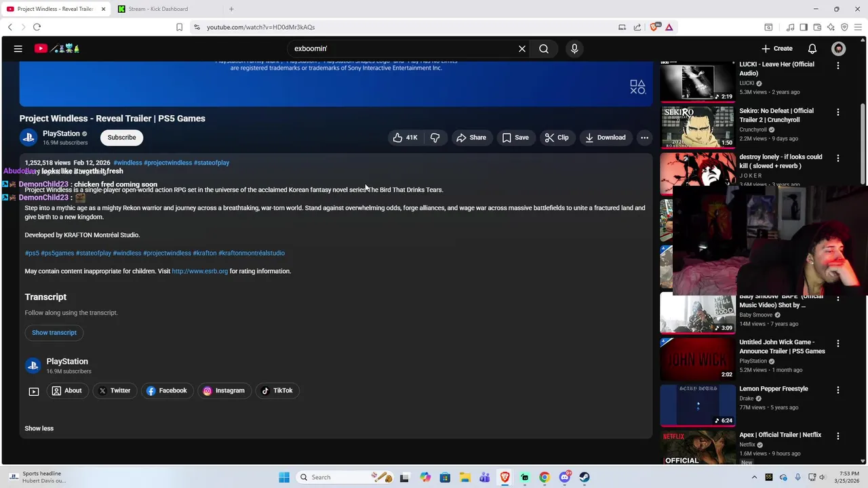Open more actions beside Download

point(645,138)
